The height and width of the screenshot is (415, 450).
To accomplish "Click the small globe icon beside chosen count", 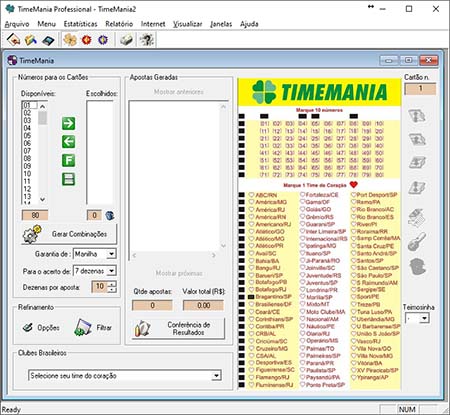I will coord(110,215).
